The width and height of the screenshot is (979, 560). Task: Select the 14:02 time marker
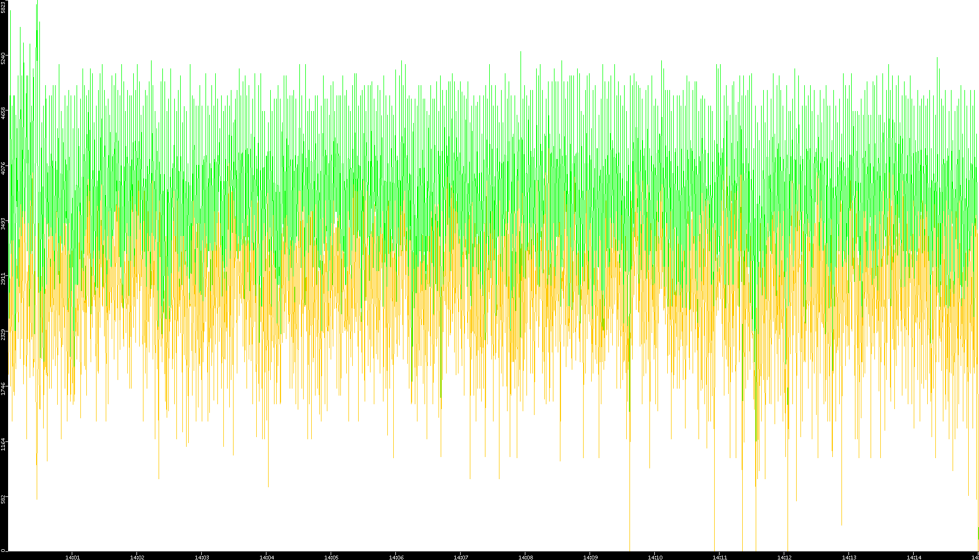click(x=137, y=557)
